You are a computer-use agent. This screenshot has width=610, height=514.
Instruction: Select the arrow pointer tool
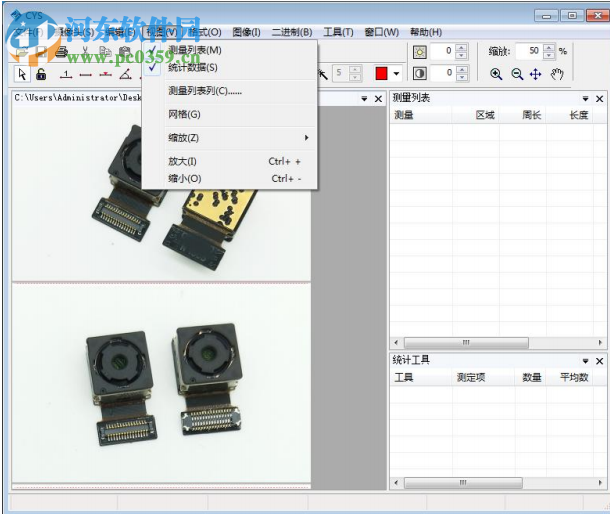coord(22,74)
